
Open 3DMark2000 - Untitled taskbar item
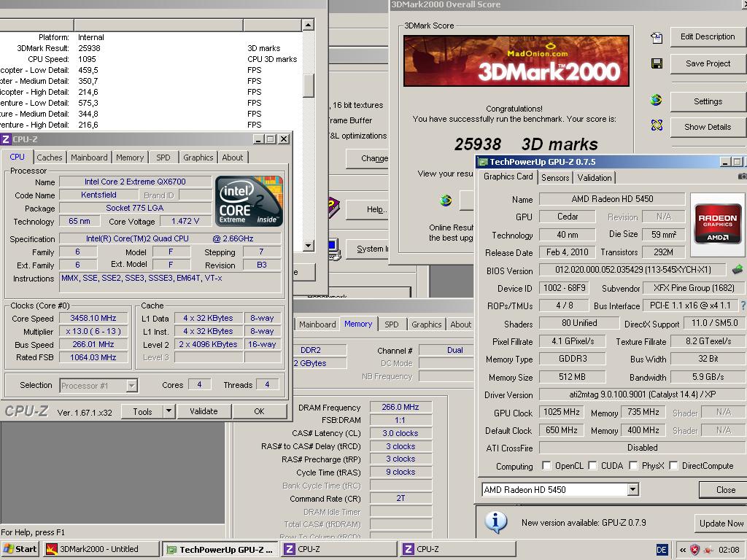tap(101, 549)
